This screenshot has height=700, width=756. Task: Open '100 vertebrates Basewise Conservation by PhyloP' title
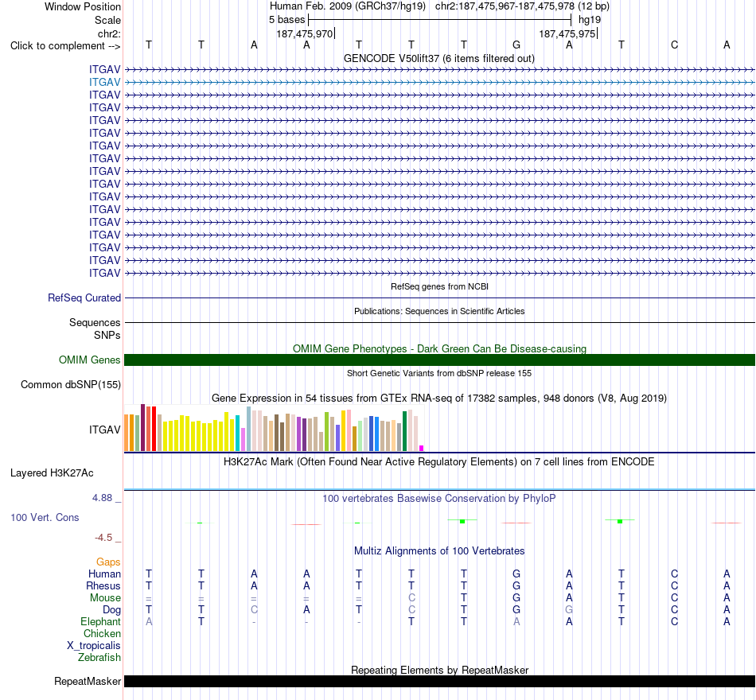(x=439, y=499)
